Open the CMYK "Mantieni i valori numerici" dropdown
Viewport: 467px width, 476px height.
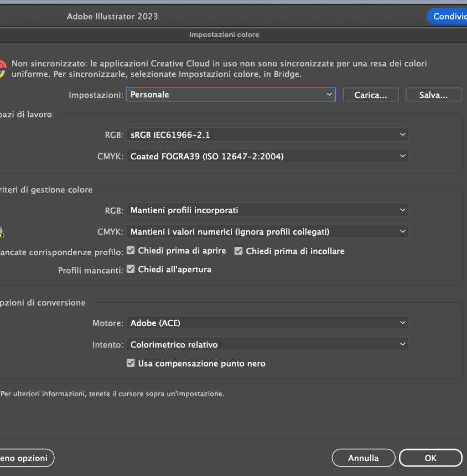pos(267,231)
